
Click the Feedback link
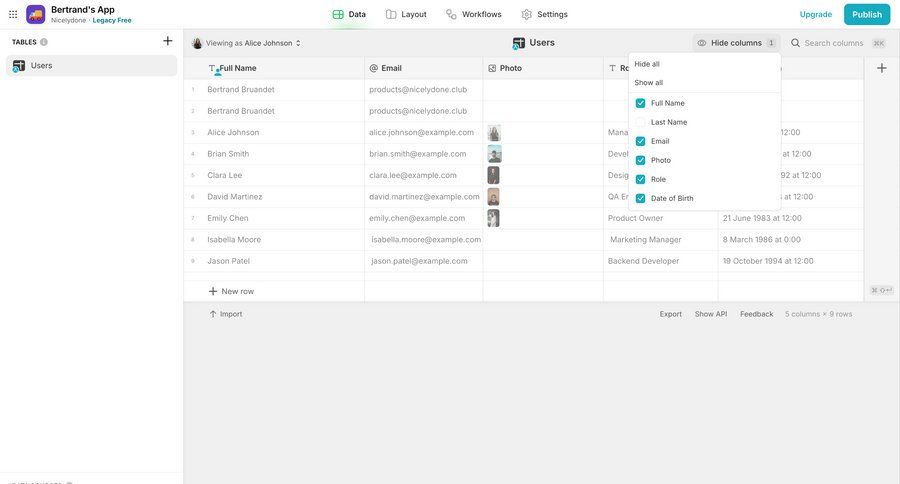coord(757,314)
